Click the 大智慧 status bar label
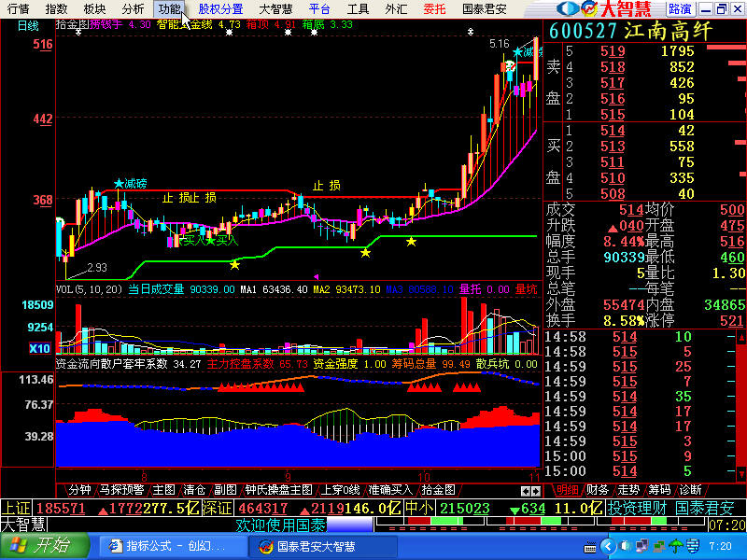This screenshot has width=747, height=560. [x=23, y=525]
